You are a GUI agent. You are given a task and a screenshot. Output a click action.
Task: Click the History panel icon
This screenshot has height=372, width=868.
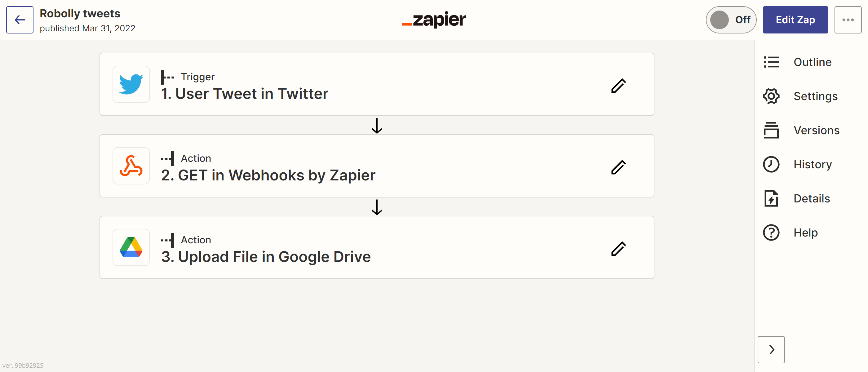[x=773, y=164]
